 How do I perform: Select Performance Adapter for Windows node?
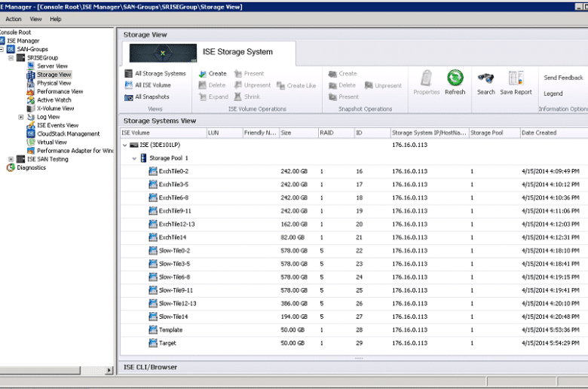coord(75,151)
